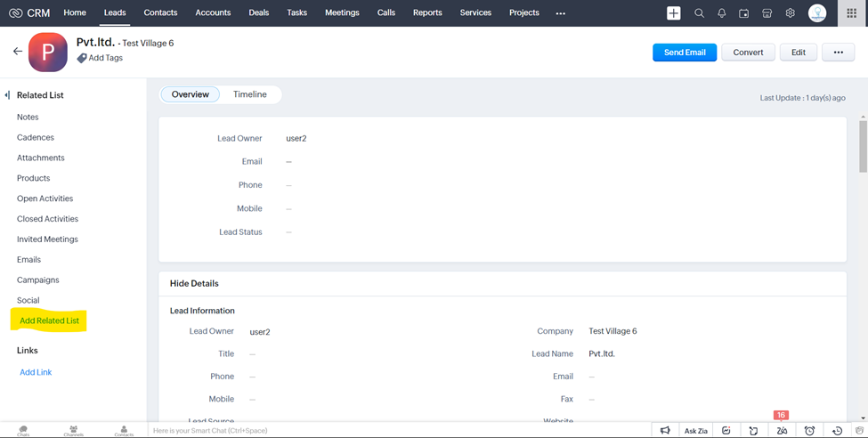Open more modules via the three dots menu

(561, 13)
